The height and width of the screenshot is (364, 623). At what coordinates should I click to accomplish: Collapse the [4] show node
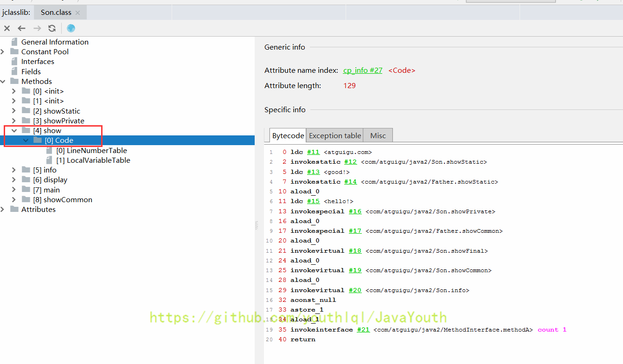14,130
